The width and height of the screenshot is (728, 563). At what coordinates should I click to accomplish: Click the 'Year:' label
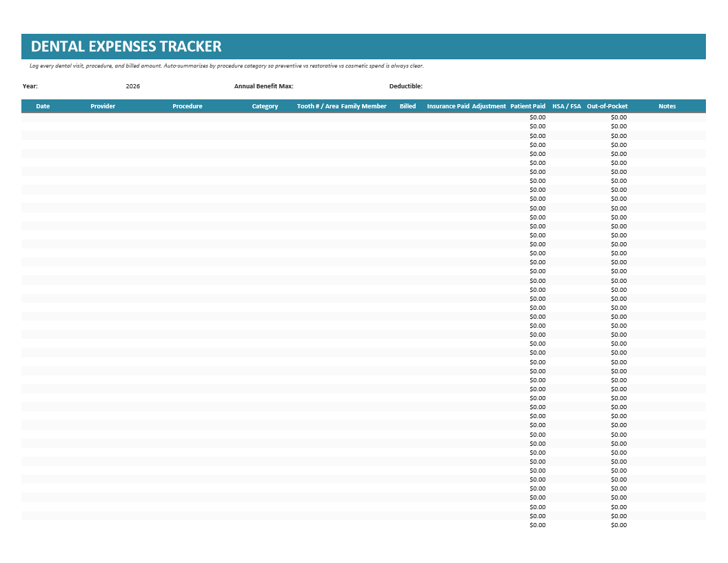click(x=30, y=86)
